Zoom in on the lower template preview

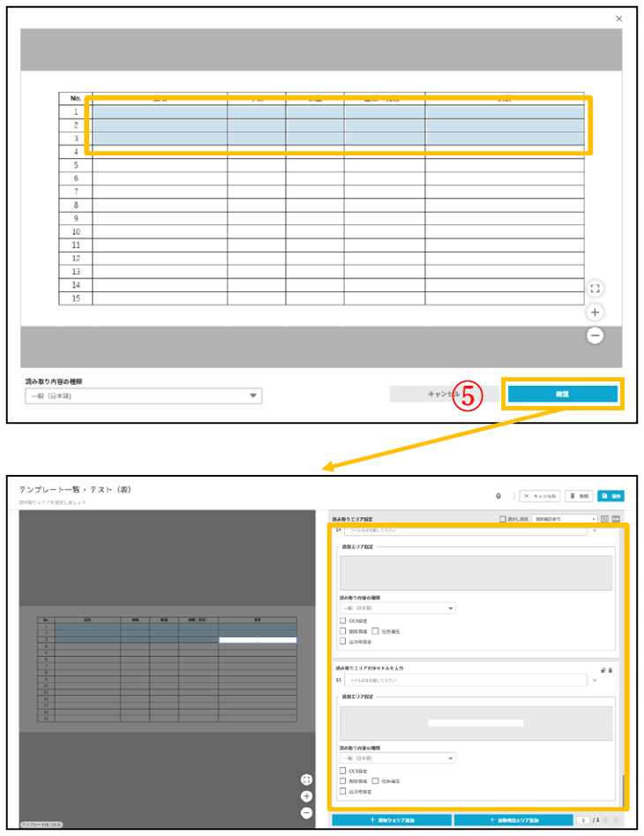(306, 796)
